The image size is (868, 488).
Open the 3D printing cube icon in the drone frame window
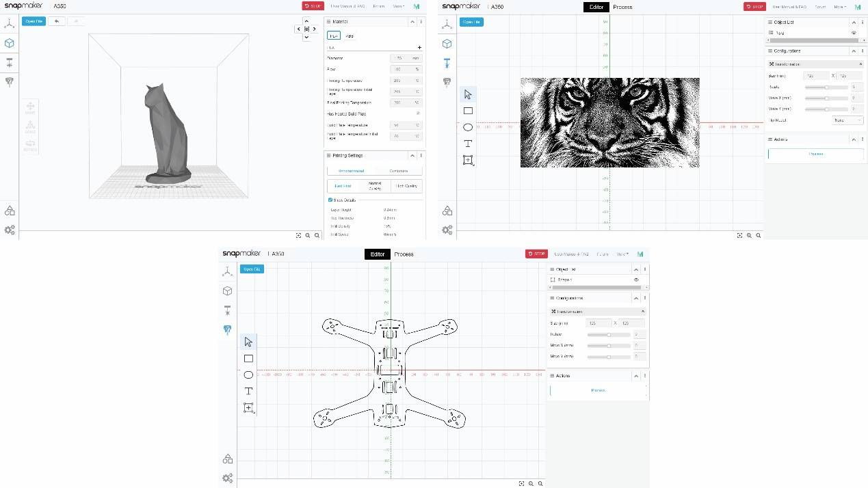228,291
